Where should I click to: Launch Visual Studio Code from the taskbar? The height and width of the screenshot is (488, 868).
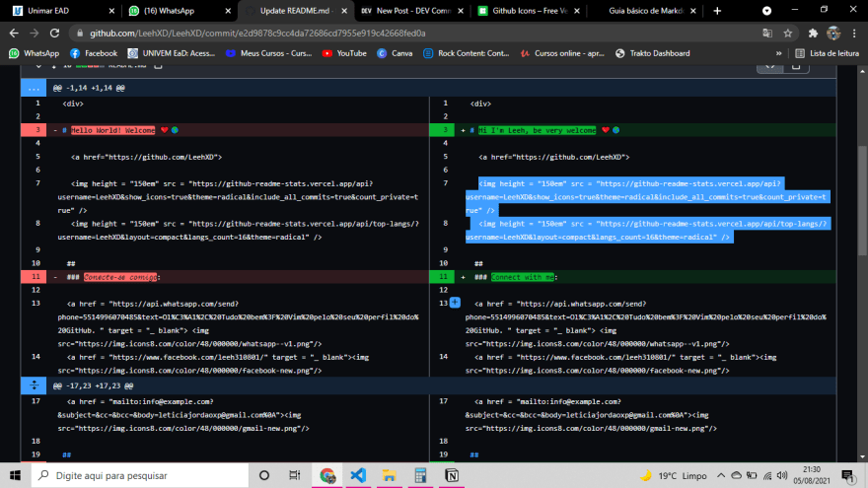point(358,475)
